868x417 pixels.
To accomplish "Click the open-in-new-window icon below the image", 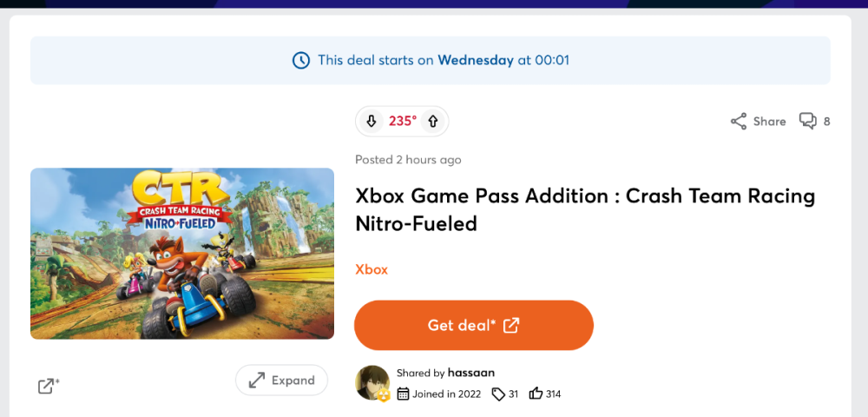I will [48, 386].
